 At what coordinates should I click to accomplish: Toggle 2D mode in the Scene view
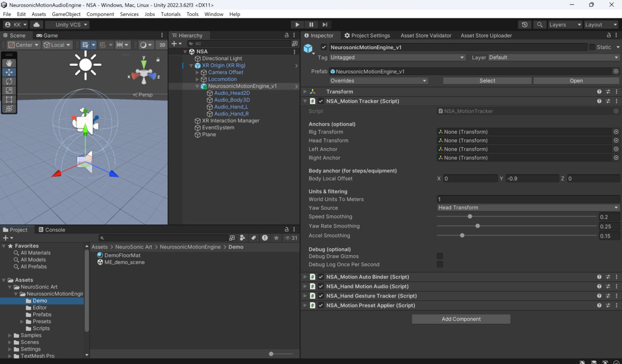point(162,45)
